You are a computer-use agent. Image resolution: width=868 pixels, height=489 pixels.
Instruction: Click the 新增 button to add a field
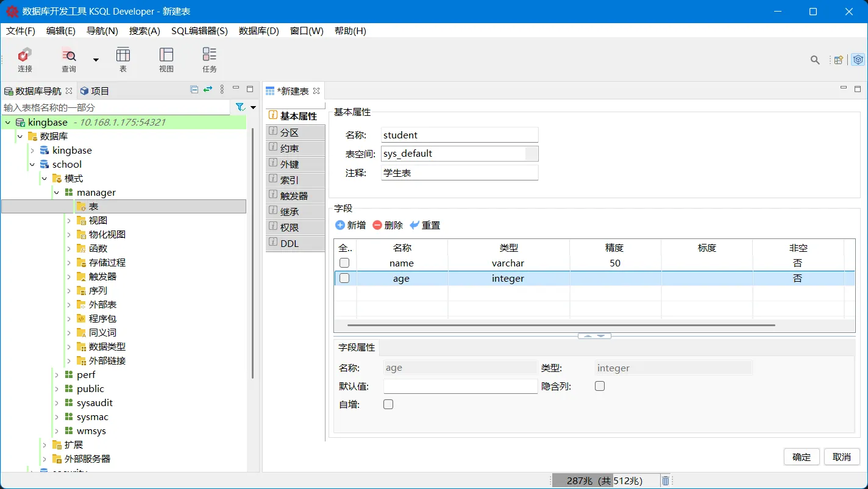pyautogui.click(x=350, y=225)
